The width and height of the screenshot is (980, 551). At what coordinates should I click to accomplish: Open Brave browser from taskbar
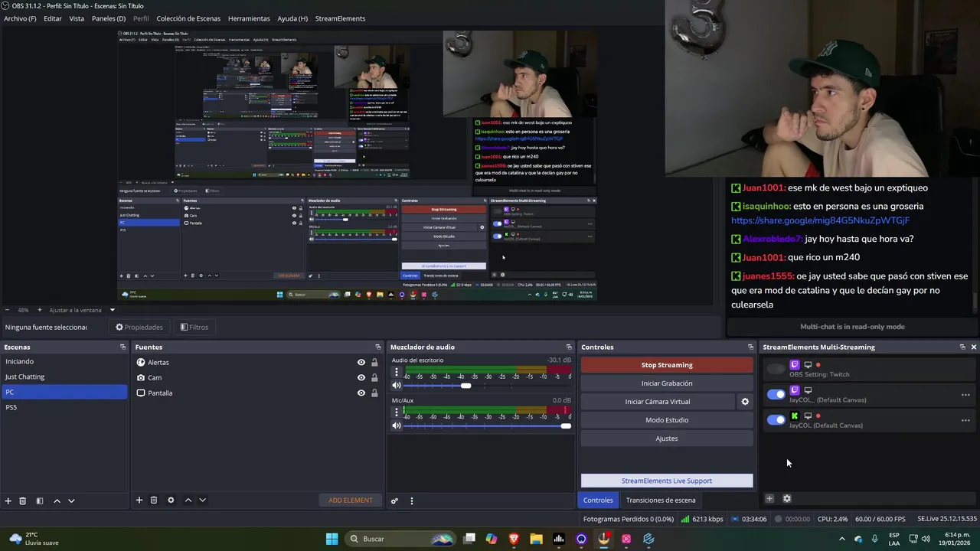tap(514, 539)
